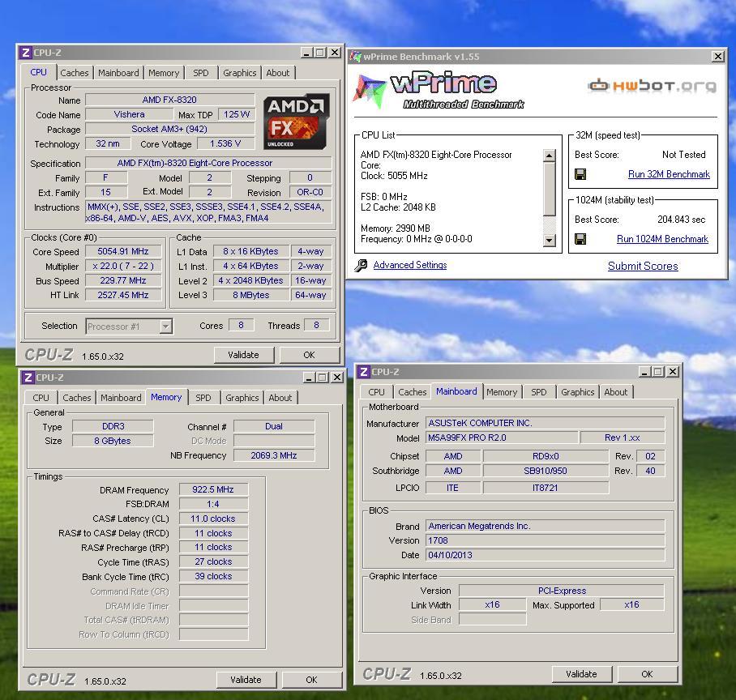
Task: Click the DRAM Frequency value 922.5 MHz
Action: pos(213,490)
